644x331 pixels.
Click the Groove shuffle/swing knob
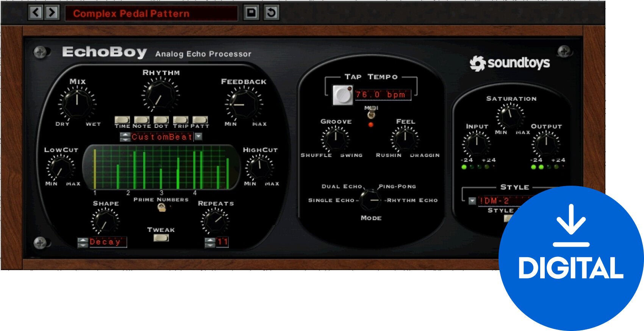335,139
